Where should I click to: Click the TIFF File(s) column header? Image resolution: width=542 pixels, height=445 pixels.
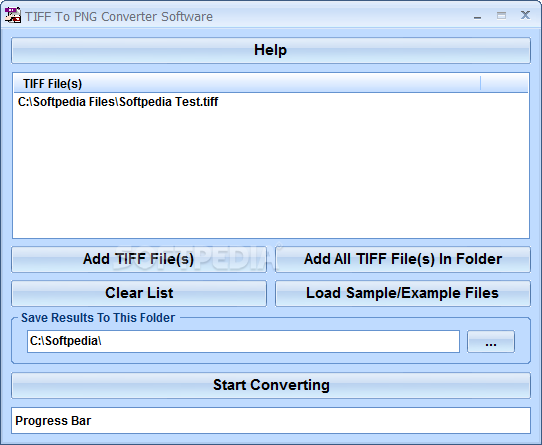247,84
